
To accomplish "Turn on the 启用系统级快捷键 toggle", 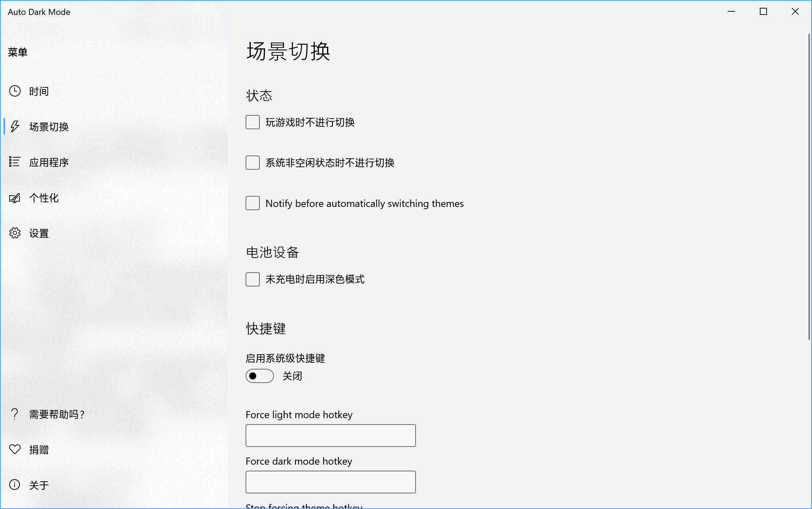I will [260, 376].
